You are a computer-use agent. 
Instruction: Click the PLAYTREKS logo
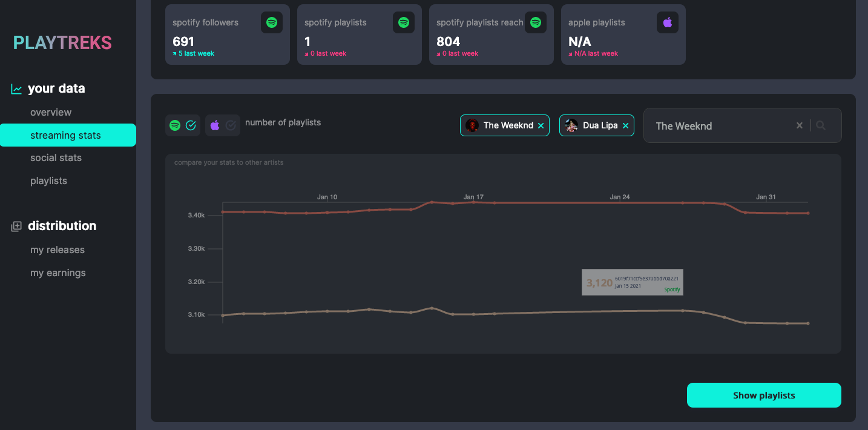pos(62,43)
